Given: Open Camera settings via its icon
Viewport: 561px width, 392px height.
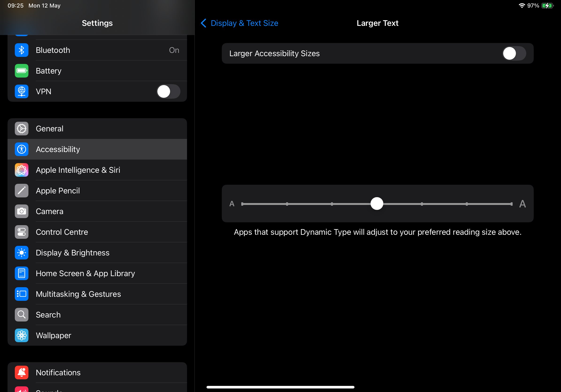Looking at the screenshot, I should pos(21,211).
